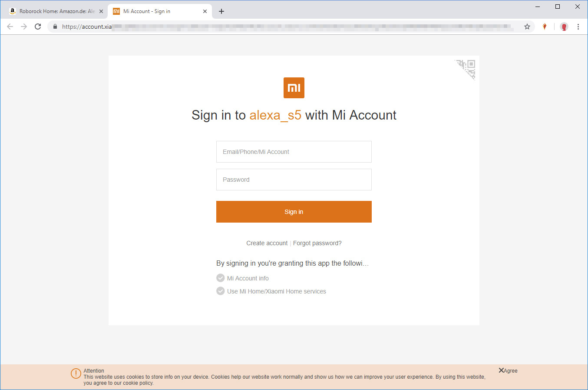Toggle Use Mi Home/Xiaomi Home services checkmark

click(x=221, y=291)
